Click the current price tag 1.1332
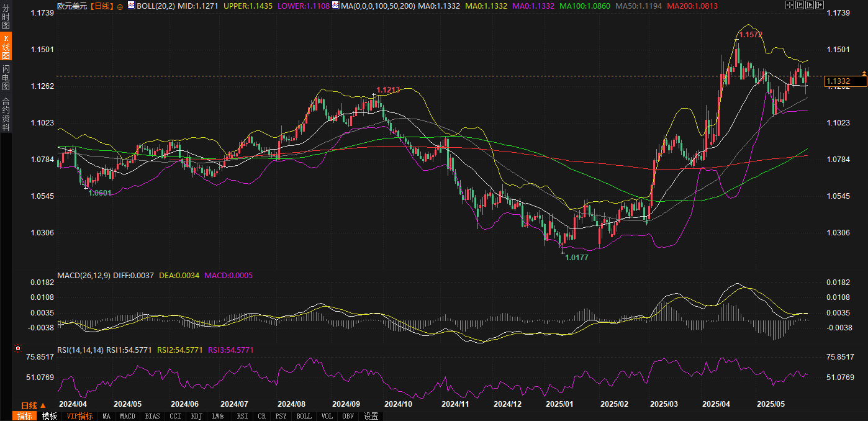This screenshot has height=421, width=868. point(845,81)
